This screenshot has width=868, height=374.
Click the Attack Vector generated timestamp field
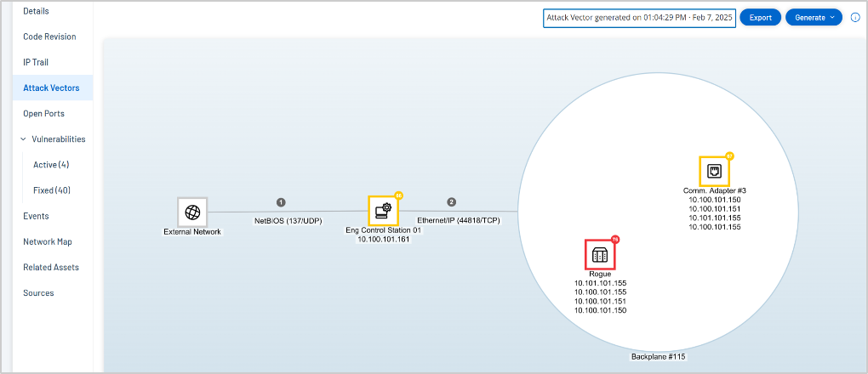tap(639, 18)
